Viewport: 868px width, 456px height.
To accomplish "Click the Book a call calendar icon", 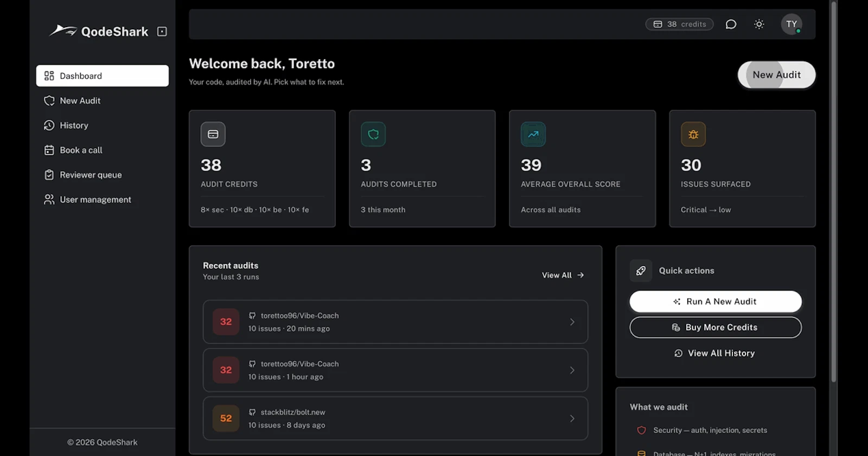I will click(49, 150).
